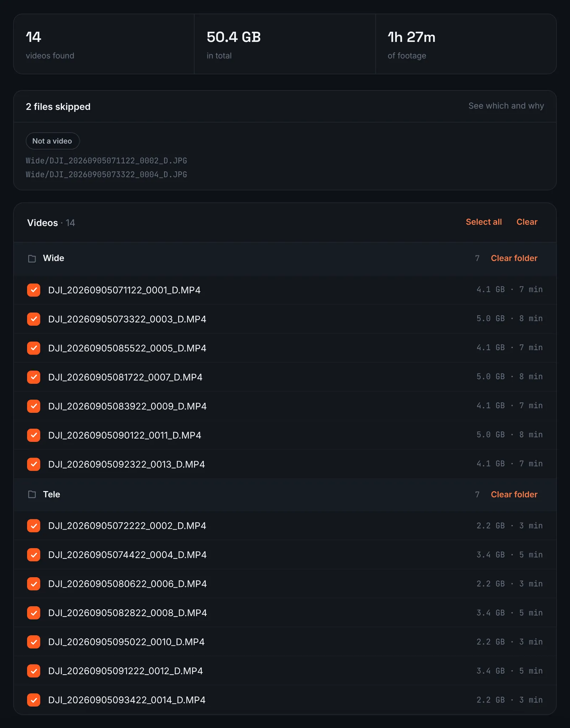This screenshot has height=728, width=570.
Task: Collapse the Wide folder header
Action: (285, 258)
